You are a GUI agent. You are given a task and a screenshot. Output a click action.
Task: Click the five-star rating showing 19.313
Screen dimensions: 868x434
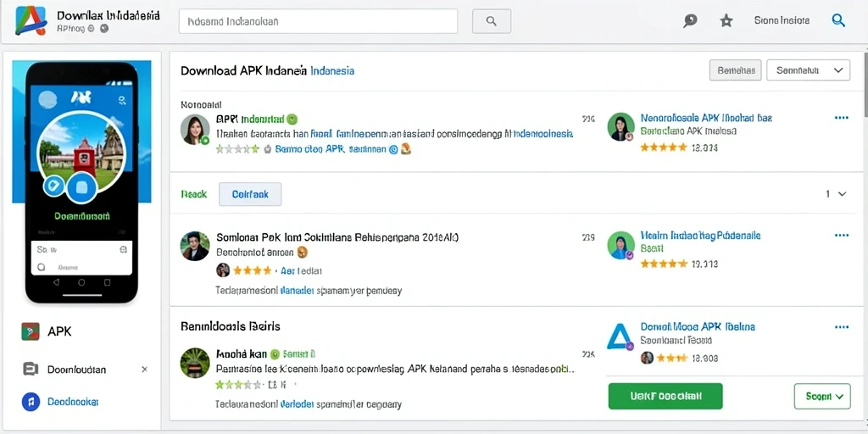[663, 264]
